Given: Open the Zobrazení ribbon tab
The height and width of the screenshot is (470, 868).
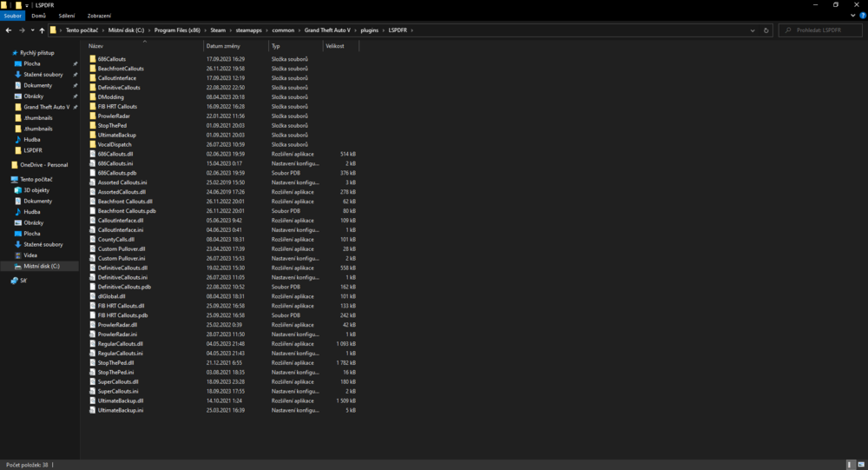Looking at the screenshot, I should [x=98, y=16].
